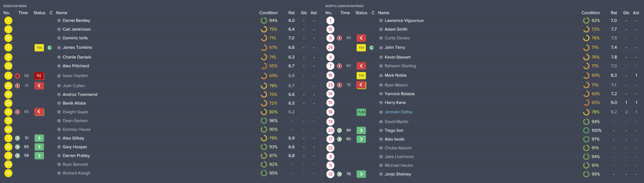644x183 pixels.
Task: Click info icon beside Daniel Bentley
Action: [59, 20]
